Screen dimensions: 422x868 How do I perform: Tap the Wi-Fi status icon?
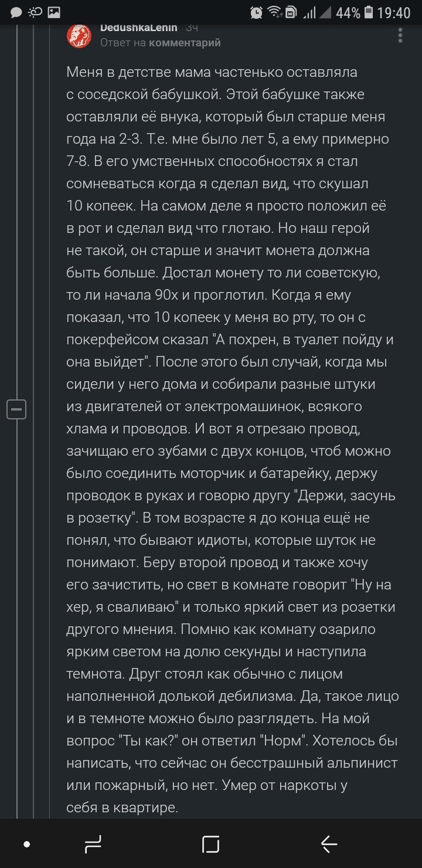[x=274, y=12]
